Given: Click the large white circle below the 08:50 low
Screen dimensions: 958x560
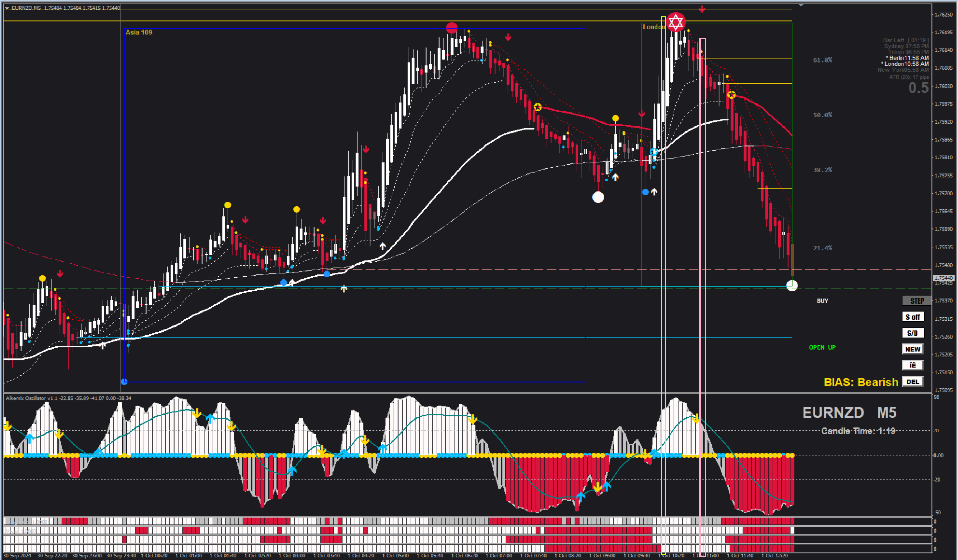Looking at the screenshot, I should pyautogui.click(x=598, y=197).
